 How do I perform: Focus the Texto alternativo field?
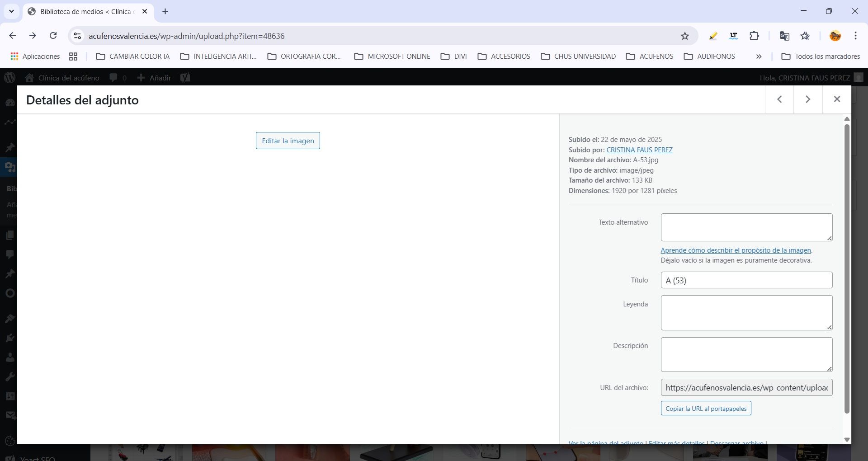(746, 227)
